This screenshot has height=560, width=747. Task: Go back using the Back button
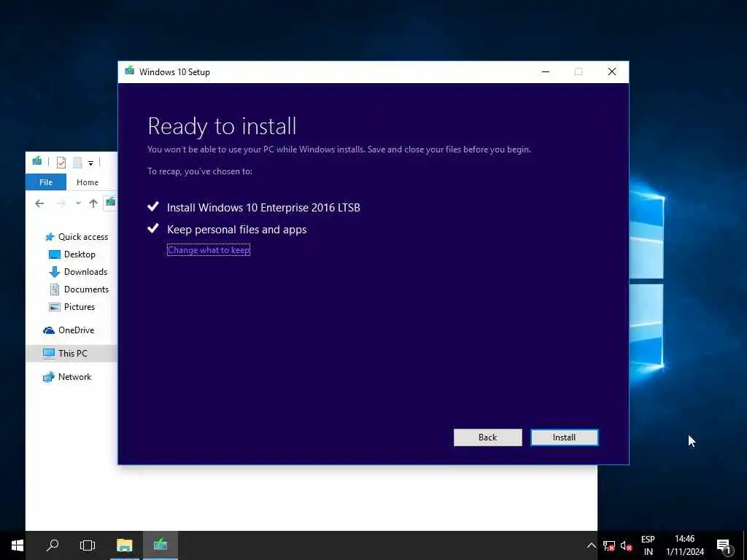(487, 437)
